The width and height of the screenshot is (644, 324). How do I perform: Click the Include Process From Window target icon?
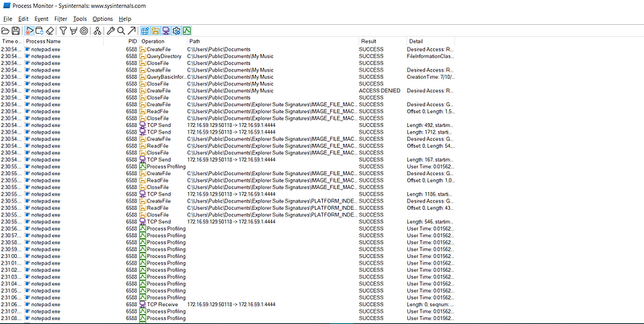coord(84,31)
